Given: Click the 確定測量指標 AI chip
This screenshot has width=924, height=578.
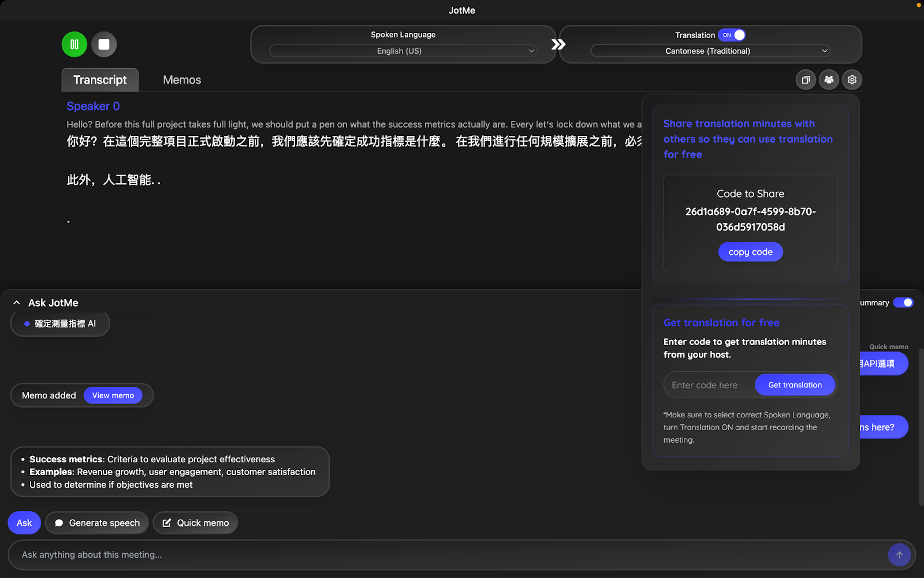Looking at the screenshot, I should click(60, 324).
